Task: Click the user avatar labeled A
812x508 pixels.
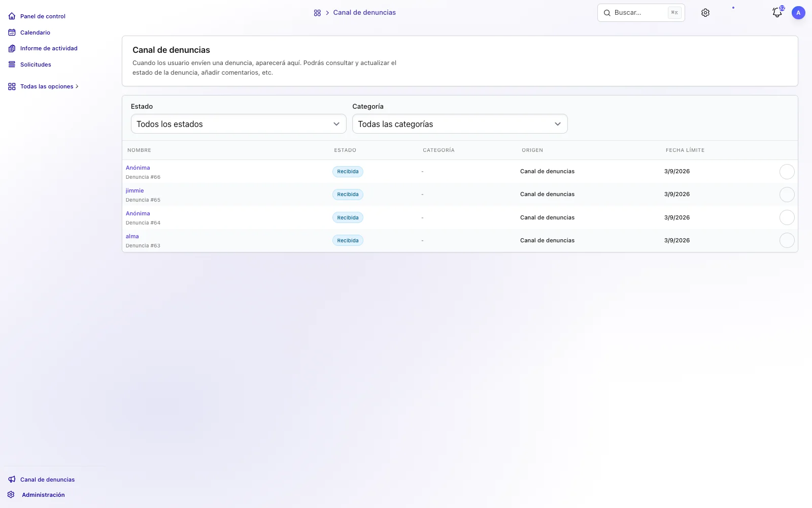Action: pos(798,13)
